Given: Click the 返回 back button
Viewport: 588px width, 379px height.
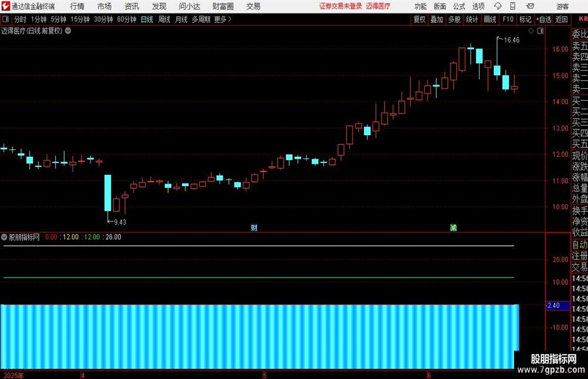Looking at the screenshot, I should (561, 19).
